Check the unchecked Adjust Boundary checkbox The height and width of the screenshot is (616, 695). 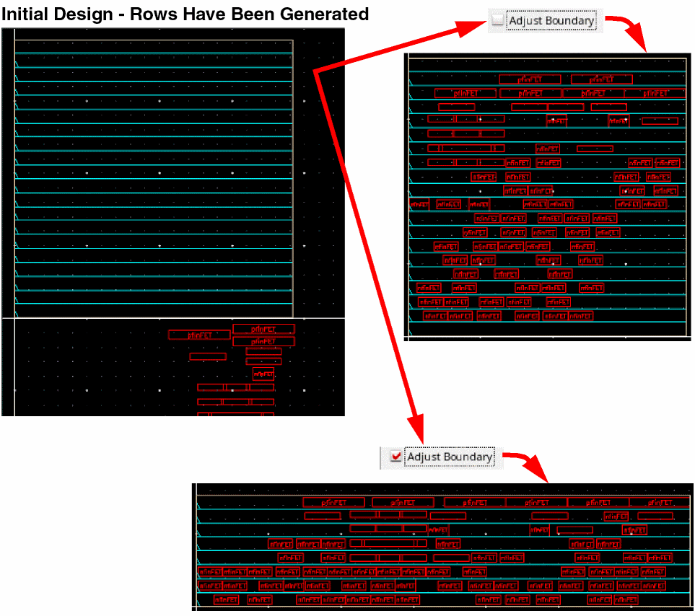(x=498, y=20)
